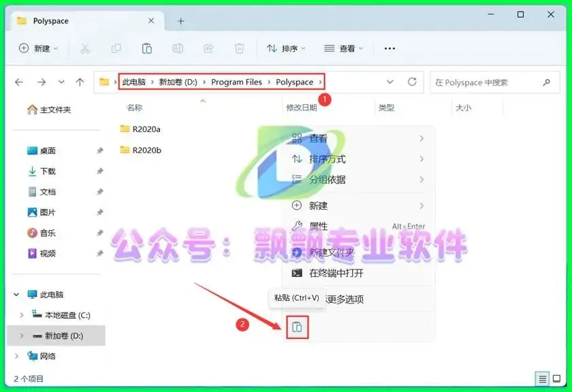This screenshot has width=572, height=392.
Task: Go up one folder level arrow
Action: [x=80, y=82]
